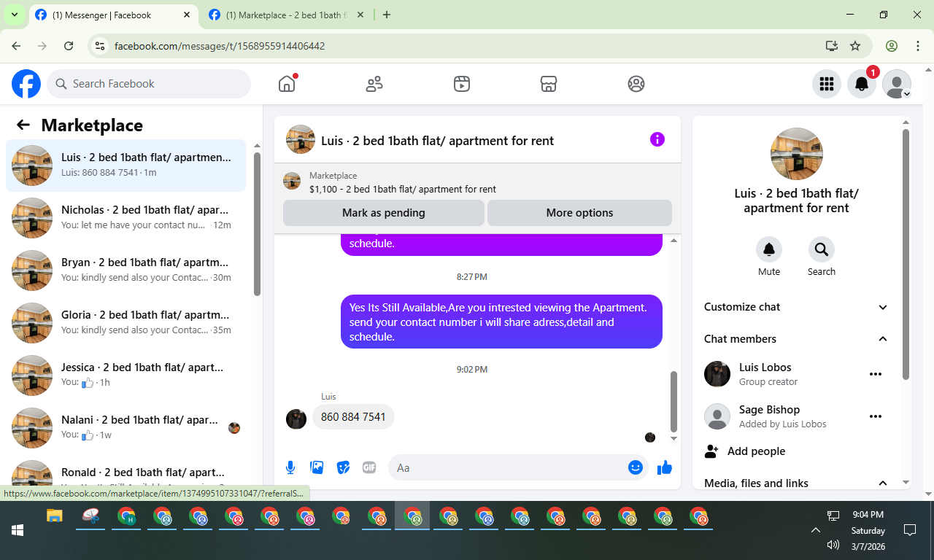Open Gloria conversation in chat list

126,323
